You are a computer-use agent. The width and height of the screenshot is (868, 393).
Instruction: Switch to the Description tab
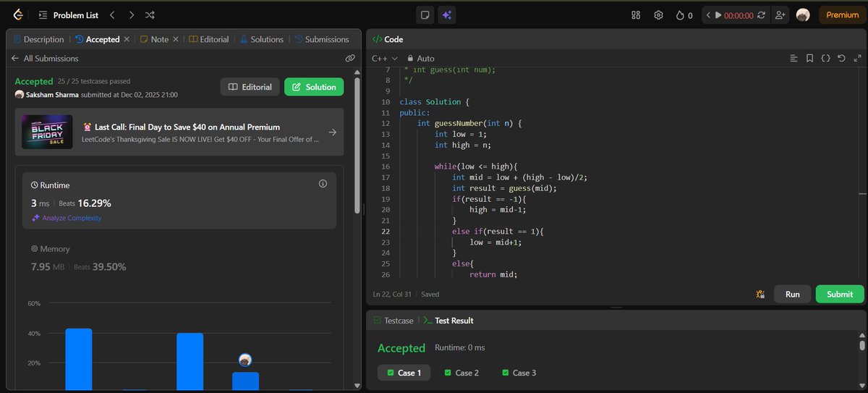pos(39,40)
